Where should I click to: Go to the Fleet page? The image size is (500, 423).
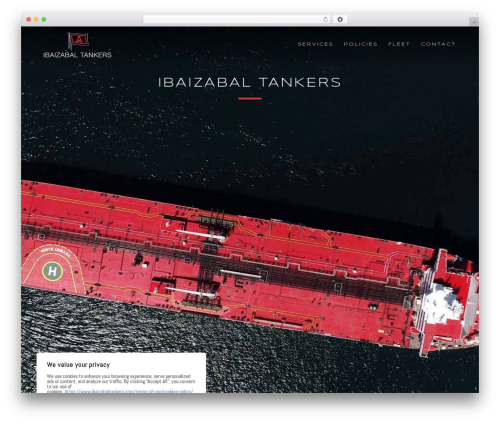tap(399, 44)
